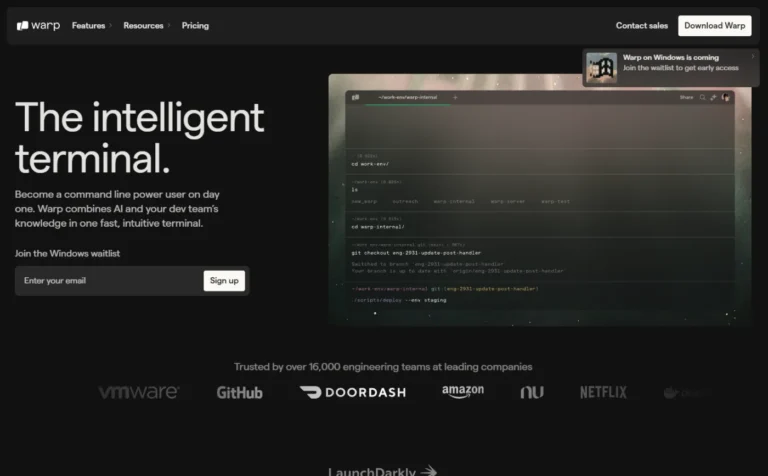Click the Share button in the terminal
Screen dimensions: 768x476
pyautogui.click(x=686, y=97)
